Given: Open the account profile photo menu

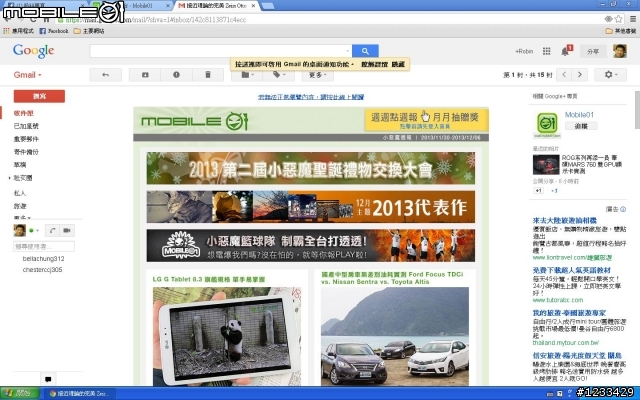Looking at the screenshot, I should tap(620, 51).
